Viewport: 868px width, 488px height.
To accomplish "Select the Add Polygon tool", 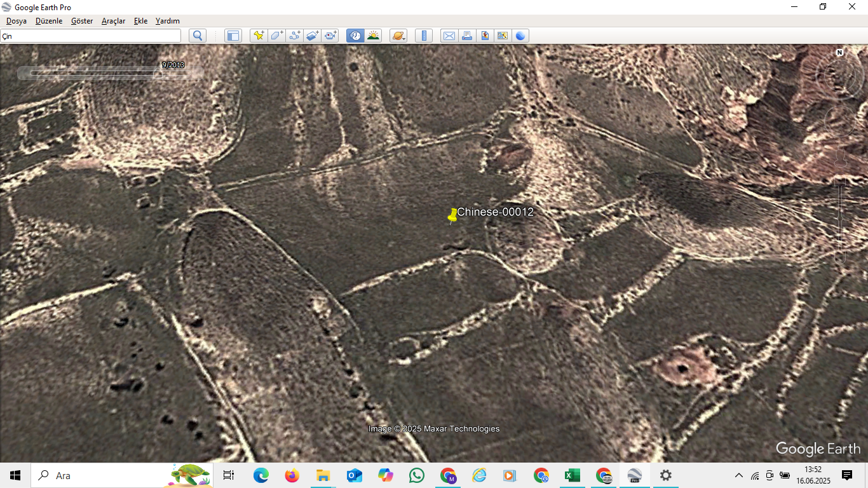I will [x=276, y=36].
